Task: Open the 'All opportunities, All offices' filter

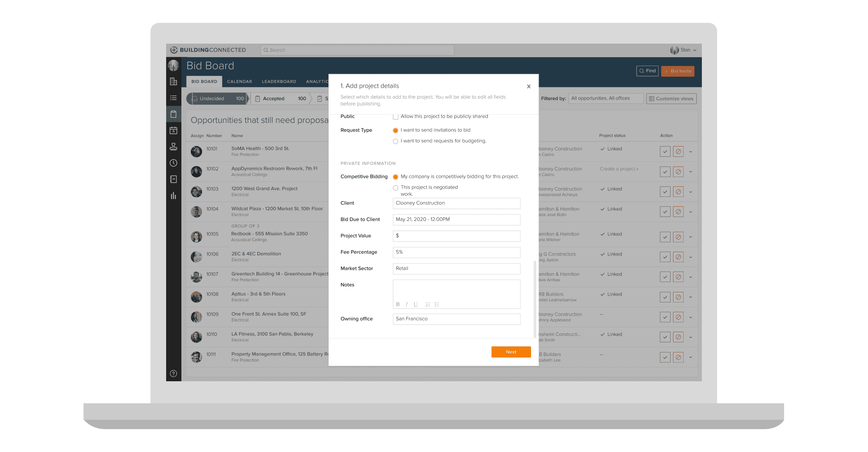Action: point(606,98)
